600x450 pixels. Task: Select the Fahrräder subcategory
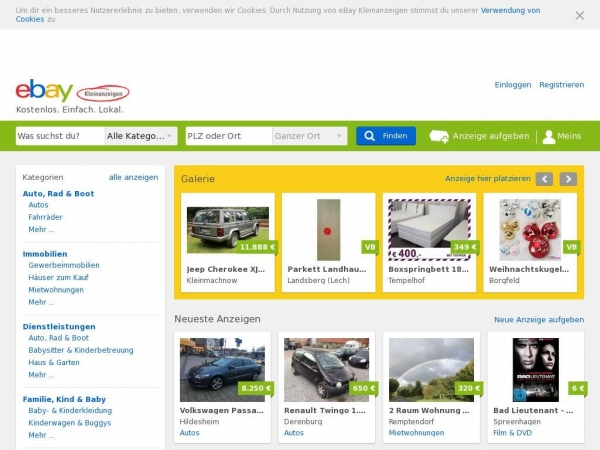(45, 217)
